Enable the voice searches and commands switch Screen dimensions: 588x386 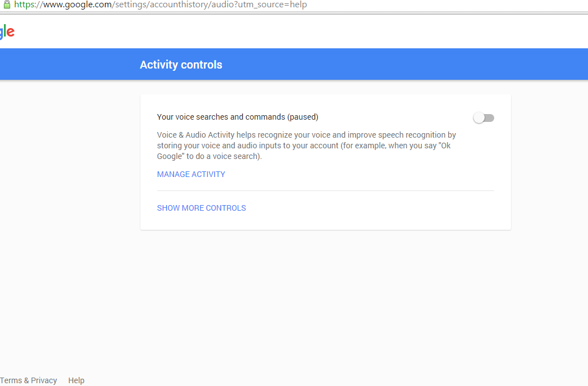(x=484, y=118)
